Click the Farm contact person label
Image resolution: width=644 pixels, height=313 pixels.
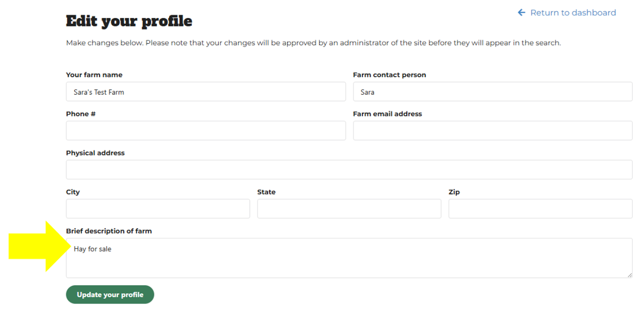coord(389,75)
